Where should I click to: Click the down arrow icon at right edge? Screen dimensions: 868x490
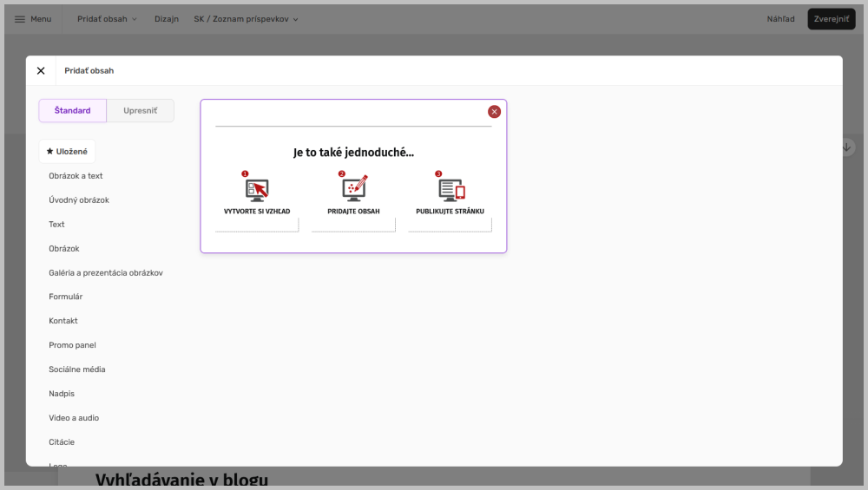pos(847,147)
